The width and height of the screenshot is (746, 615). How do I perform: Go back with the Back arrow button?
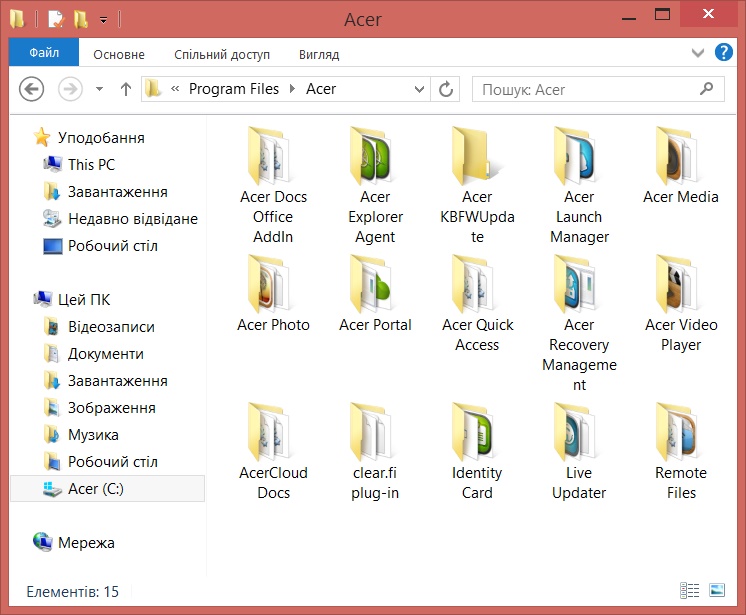pyautogui.click(x=31, y=89)
